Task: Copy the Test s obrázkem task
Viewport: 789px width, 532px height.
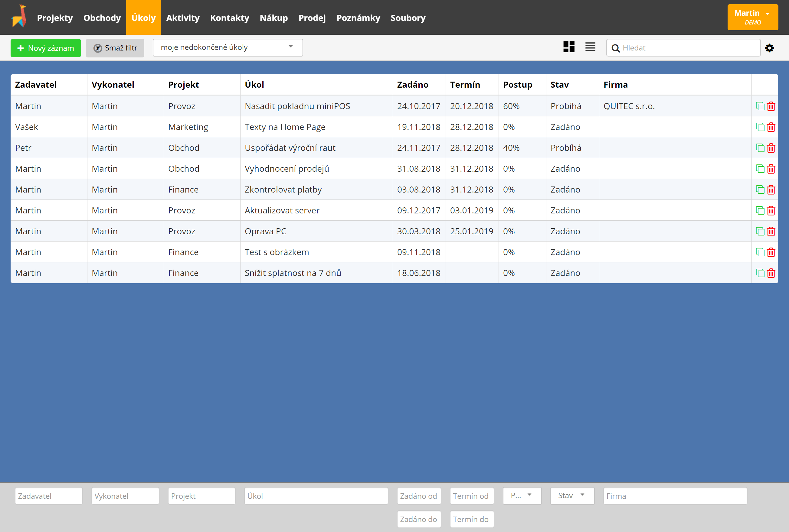Action: pos(760,252)
